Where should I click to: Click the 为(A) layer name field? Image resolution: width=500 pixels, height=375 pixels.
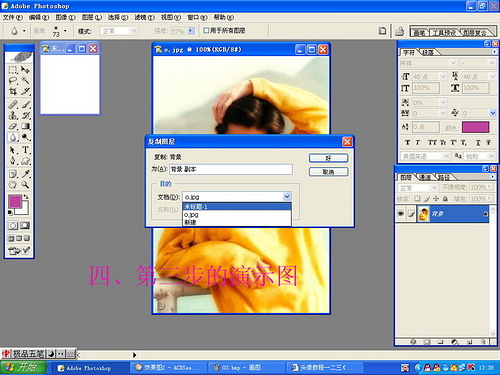coord(231,169)
